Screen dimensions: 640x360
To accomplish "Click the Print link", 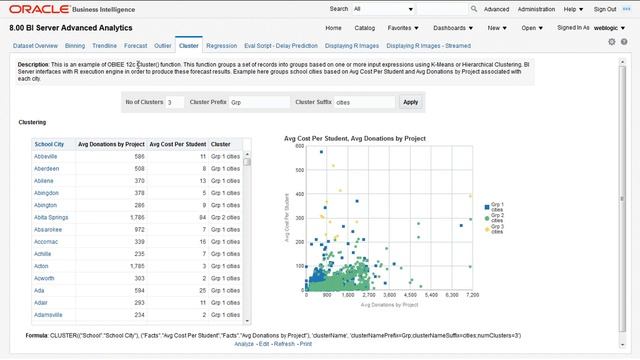I will (x=306, y=344).
